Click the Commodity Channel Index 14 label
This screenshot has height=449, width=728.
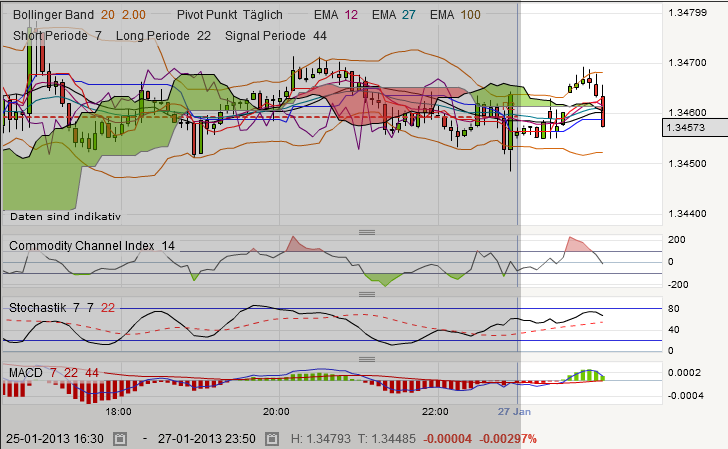92,246
